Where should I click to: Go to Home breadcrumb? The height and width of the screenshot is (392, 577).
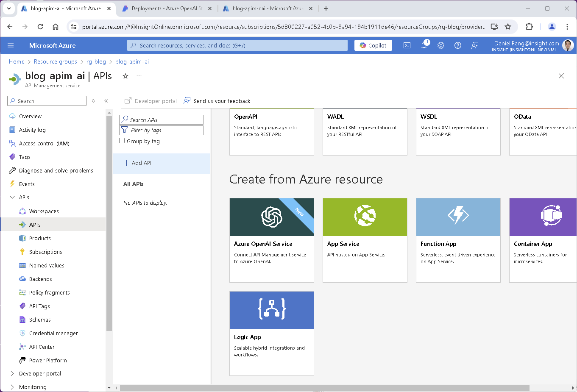click(x=17, y=61)
